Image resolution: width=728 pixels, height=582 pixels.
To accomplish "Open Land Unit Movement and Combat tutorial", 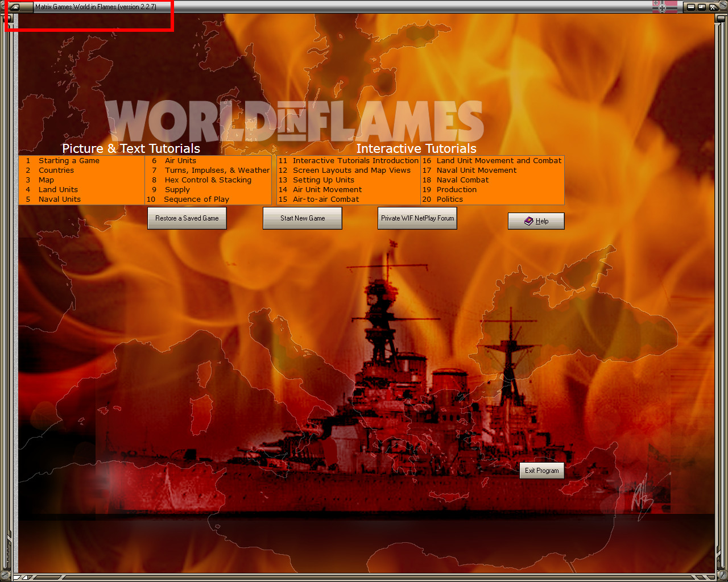I will pos(493,161).
